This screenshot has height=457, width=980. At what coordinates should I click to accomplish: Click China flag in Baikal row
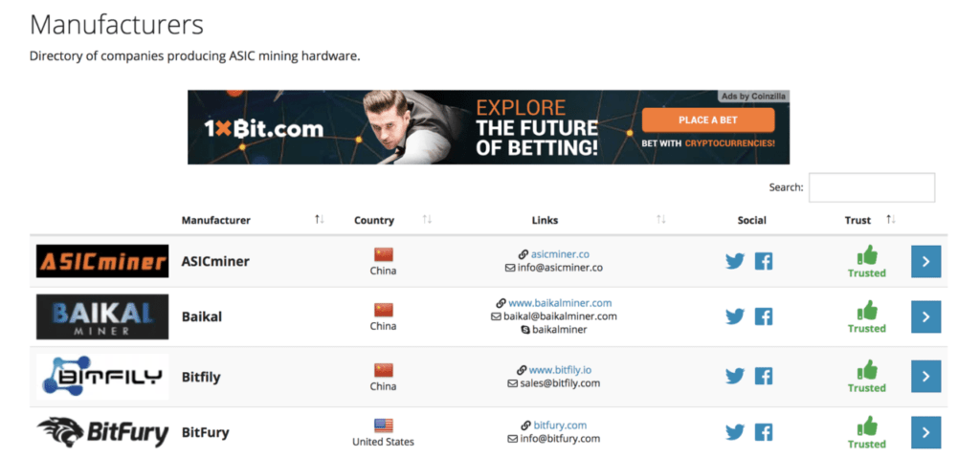click(x=383, y=310)
